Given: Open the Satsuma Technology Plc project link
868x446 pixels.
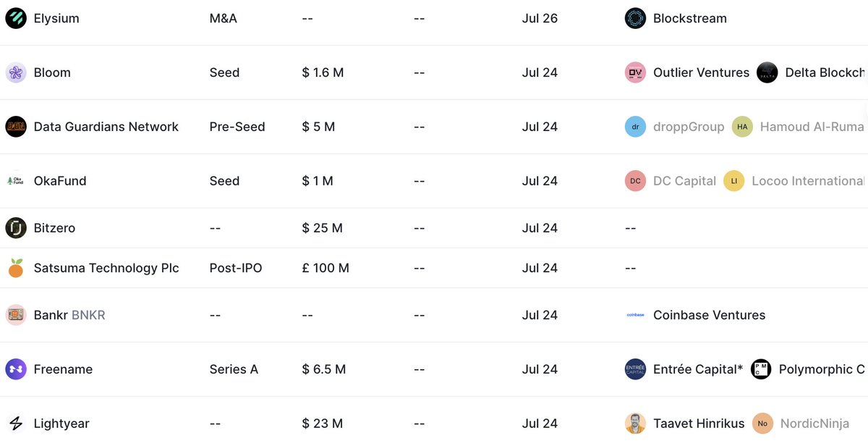Looking at the screenshot, I should [x=106, y=268].
